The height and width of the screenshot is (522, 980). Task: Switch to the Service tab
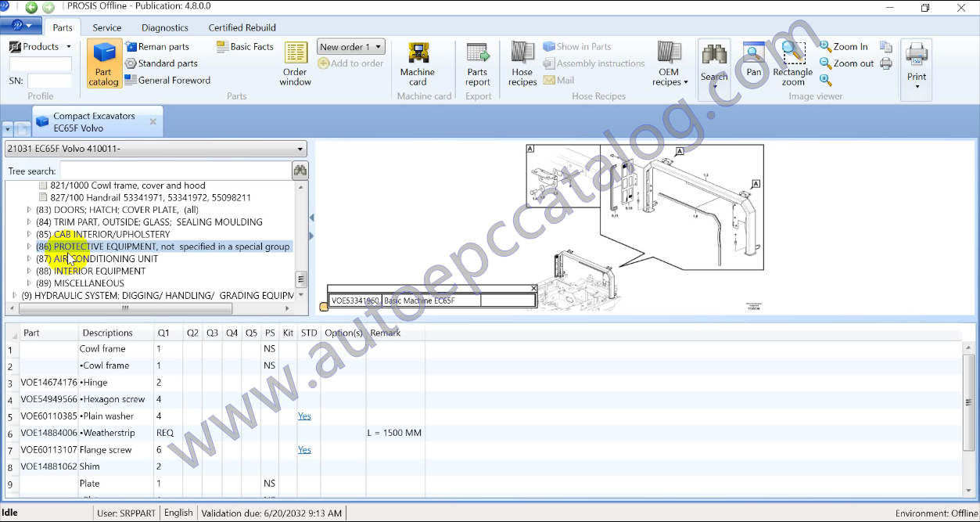coord(107,27)
